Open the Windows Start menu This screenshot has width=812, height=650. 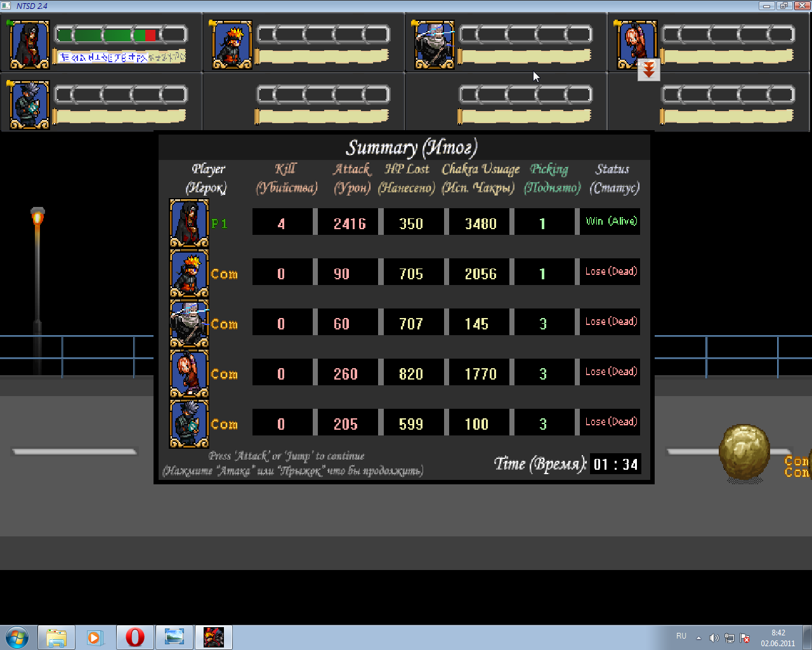[x=17, y=637]
